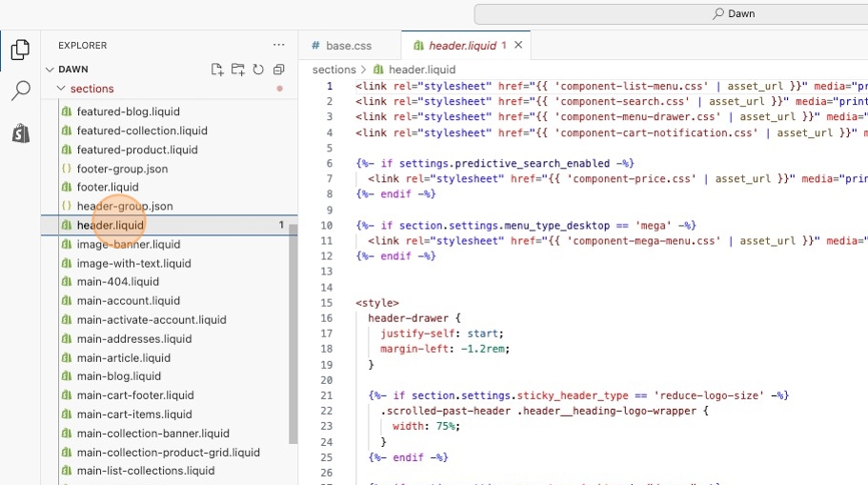Open main-cart-items.liquid file
868x485 pixels.
pyautogui.click(x=134, y=414)
